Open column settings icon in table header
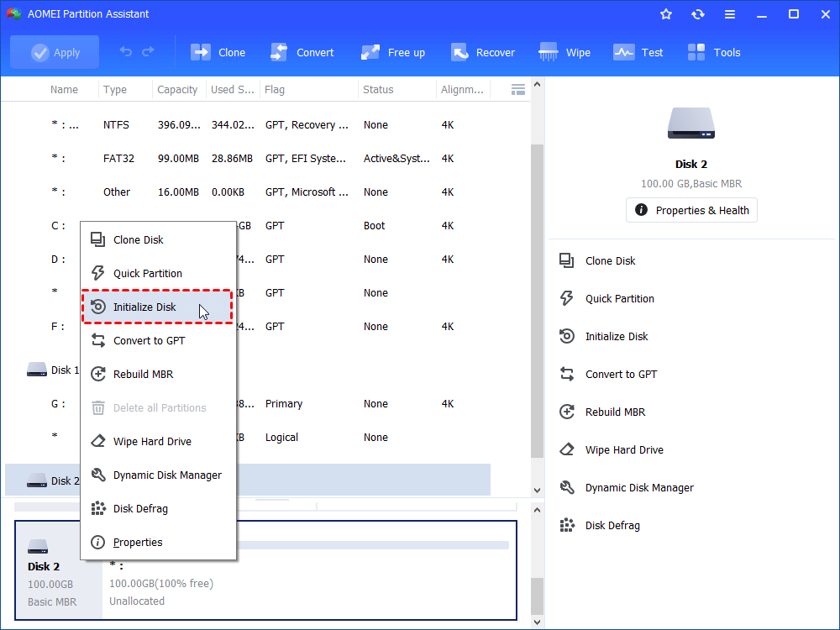Screen dimensions: 840x630 [x=518, y=89]
